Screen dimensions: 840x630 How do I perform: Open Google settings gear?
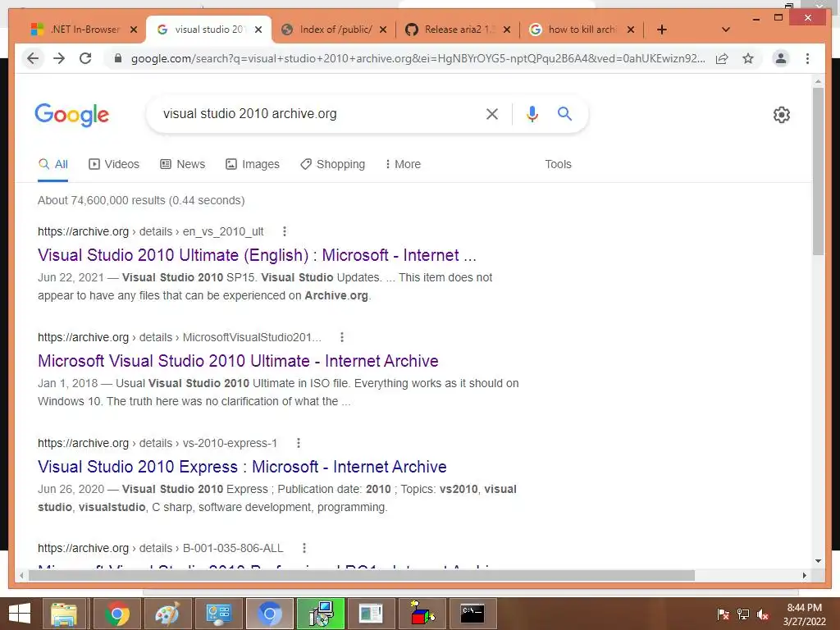pos(782,114)
